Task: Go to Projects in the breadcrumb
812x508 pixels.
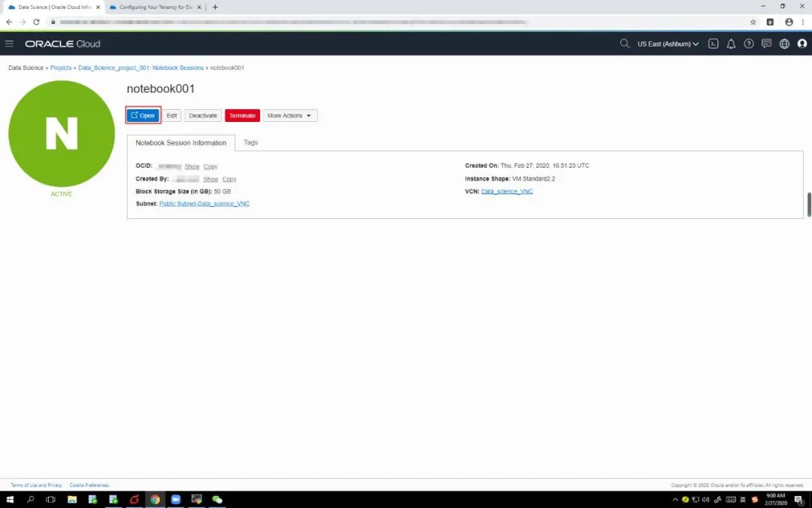Action: coord(61,68)
